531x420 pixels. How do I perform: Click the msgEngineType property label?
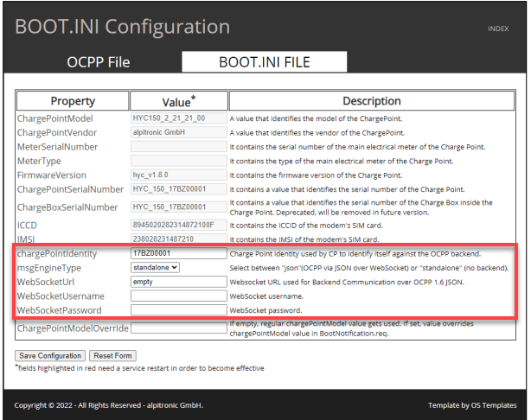pos(49,268)
